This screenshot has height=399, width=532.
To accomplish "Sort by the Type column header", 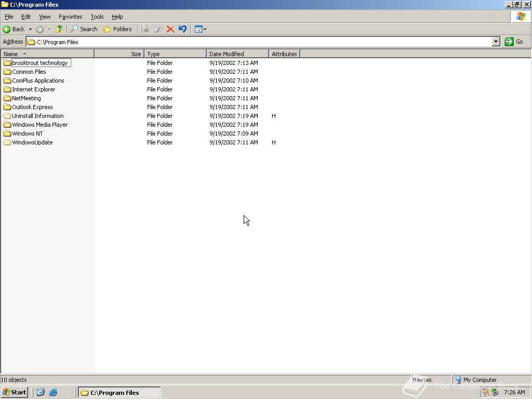I will coord(175,54).
